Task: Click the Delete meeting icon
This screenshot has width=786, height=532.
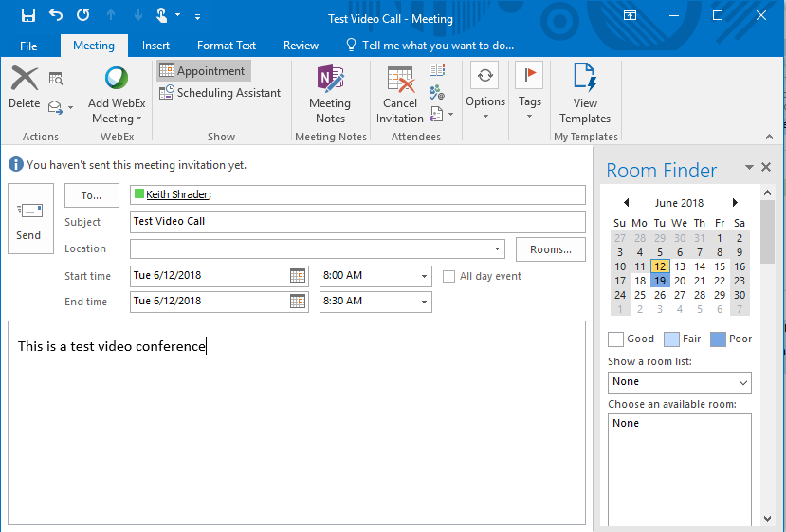Action: (25, 88)
